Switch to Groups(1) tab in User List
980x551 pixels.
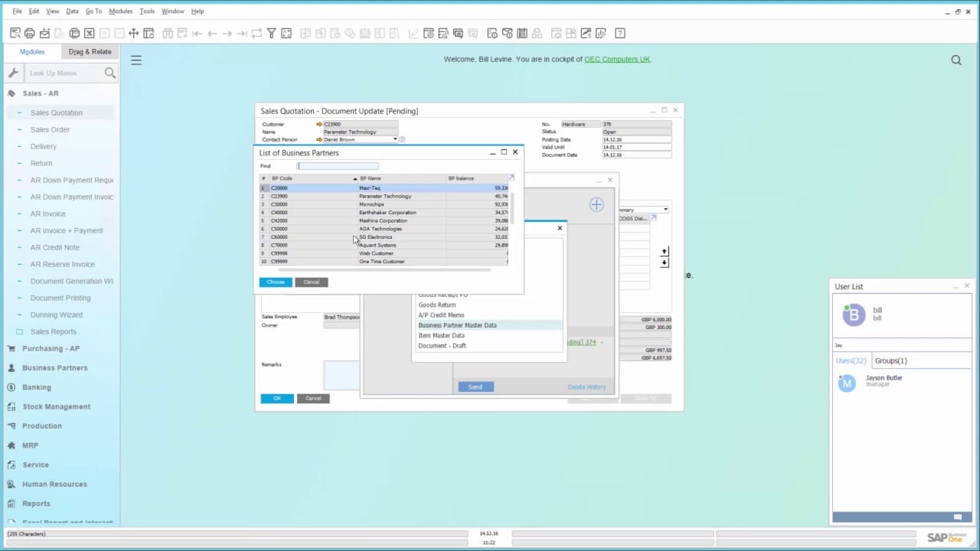(891, 360)
